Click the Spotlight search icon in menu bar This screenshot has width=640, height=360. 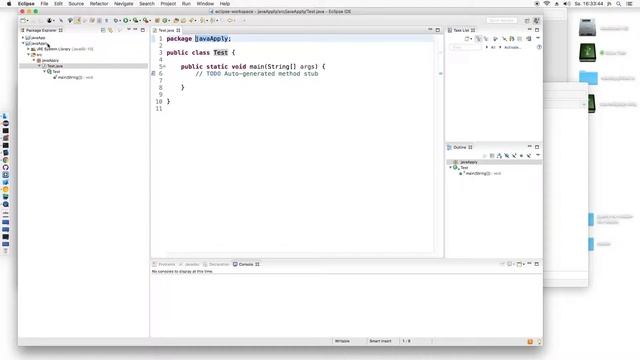(619, 4)
